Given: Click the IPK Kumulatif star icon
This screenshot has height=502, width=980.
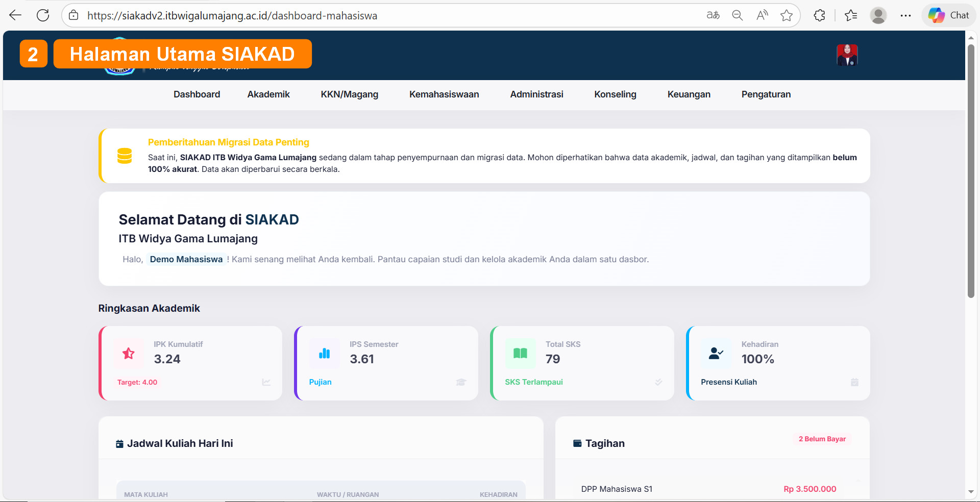Looking at the screenshot, I should pyautogui.click(x=129, y=353).
